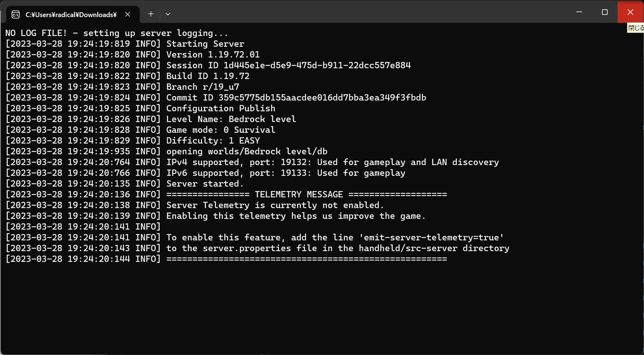Maximize the terminal window
The width and height of the screenshot is (644, 355).
coord(604,12)
